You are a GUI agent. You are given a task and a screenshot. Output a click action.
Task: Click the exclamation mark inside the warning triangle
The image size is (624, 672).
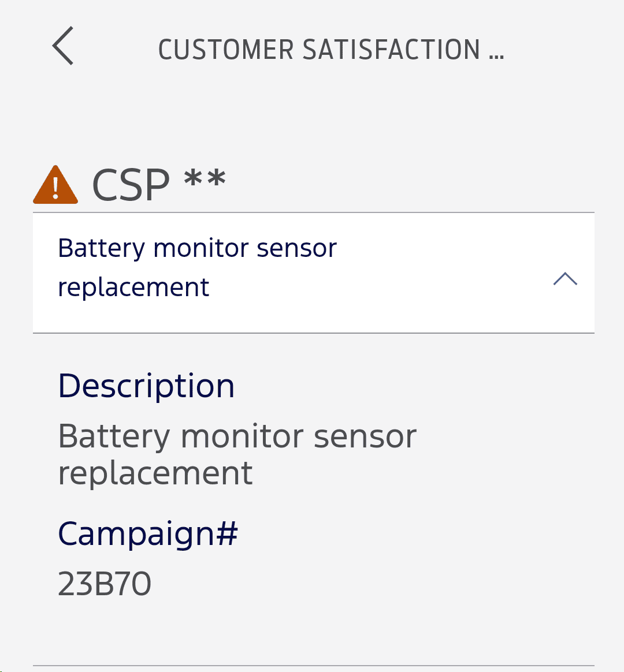pyautogui.click(x=55, y=188)
